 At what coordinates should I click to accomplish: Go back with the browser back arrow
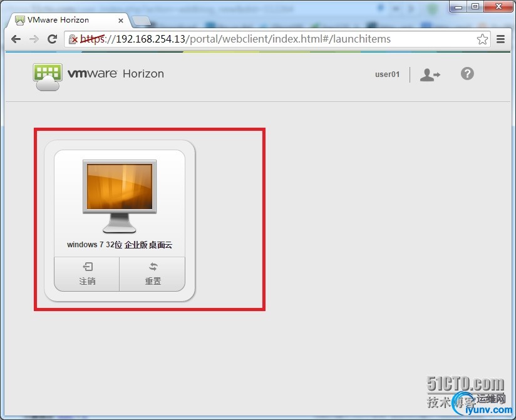[16, 39]
